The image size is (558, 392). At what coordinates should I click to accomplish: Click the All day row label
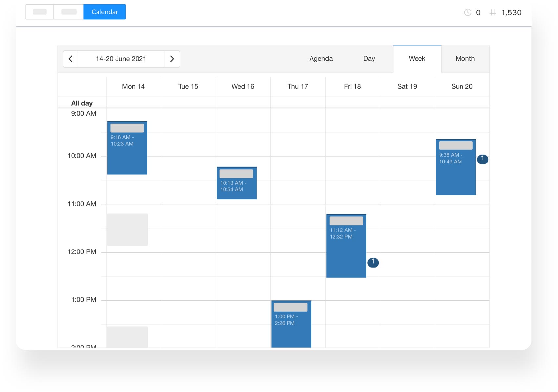82,103
